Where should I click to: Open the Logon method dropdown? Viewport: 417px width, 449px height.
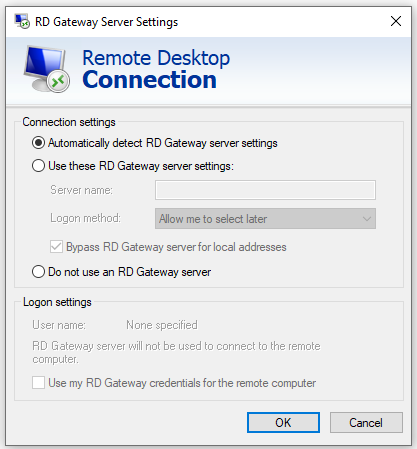pos(265,219)
